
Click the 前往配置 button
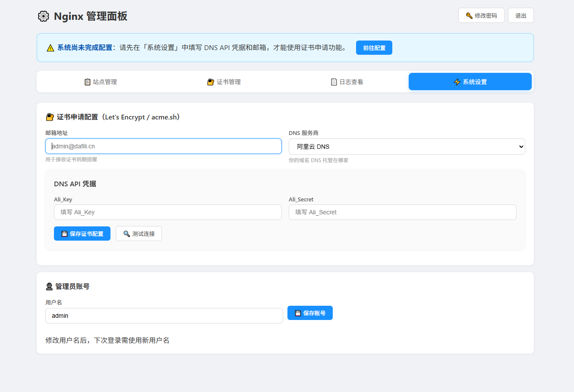(x=374, y=48)
